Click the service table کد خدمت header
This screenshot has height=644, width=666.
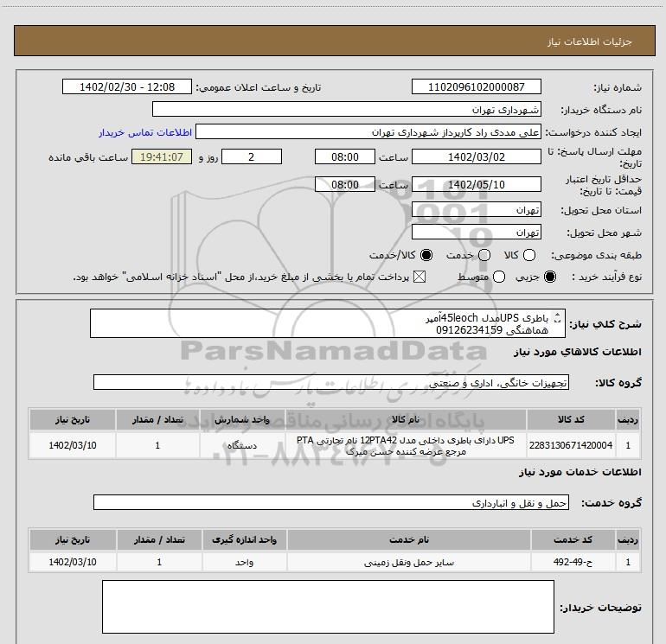point(573,539)
